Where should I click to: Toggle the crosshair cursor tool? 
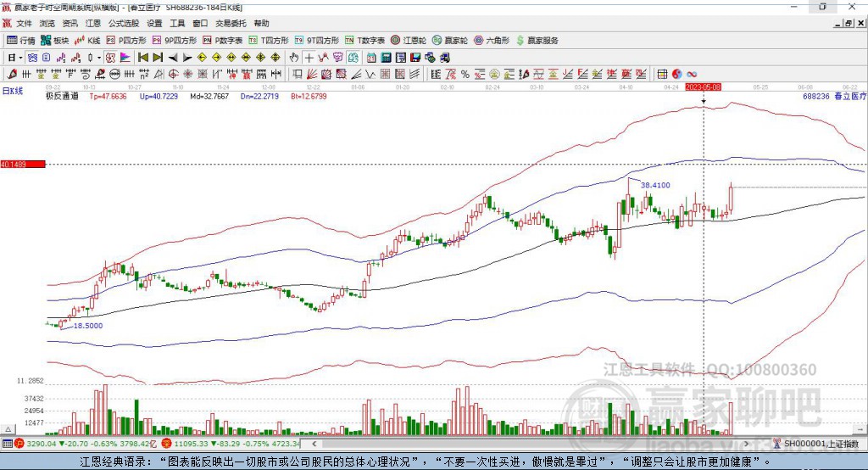point(309,58)
